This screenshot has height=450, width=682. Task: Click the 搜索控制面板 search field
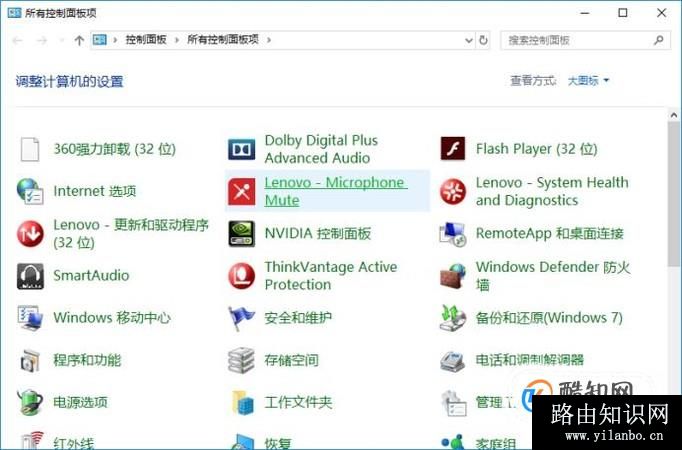(585, 40)
